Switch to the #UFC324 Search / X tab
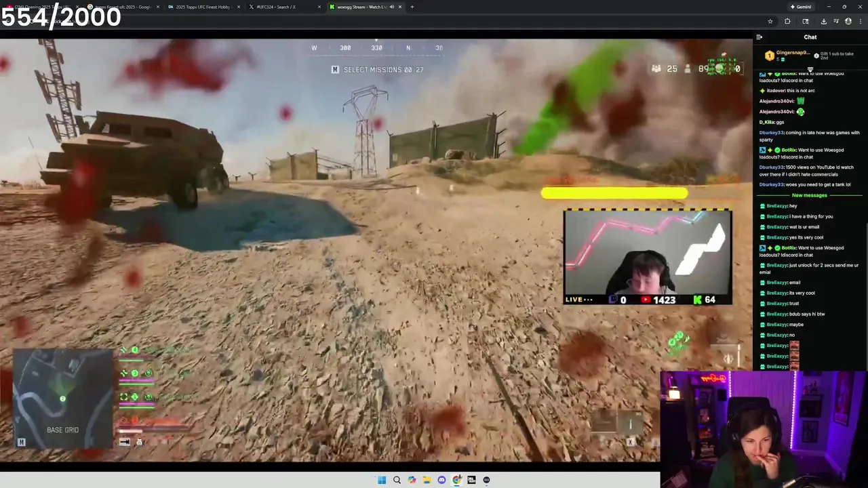This screenshot has width=868, height=488. coord(283,7)
